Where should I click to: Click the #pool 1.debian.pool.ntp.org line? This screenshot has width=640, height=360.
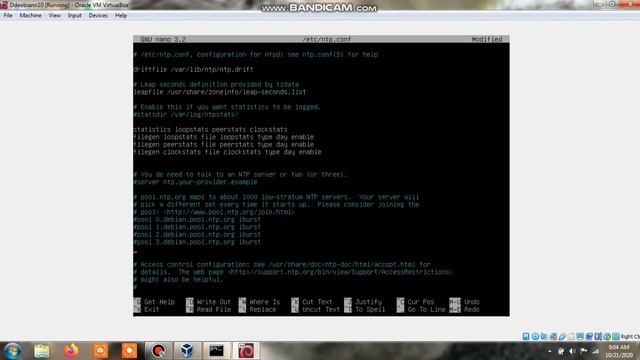click(197, 227)
